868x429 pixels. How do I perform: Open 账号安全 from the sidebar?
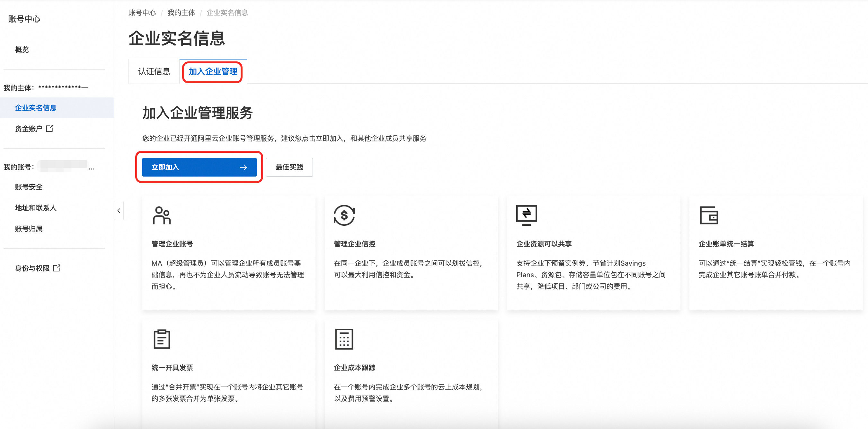click(29, 187)
